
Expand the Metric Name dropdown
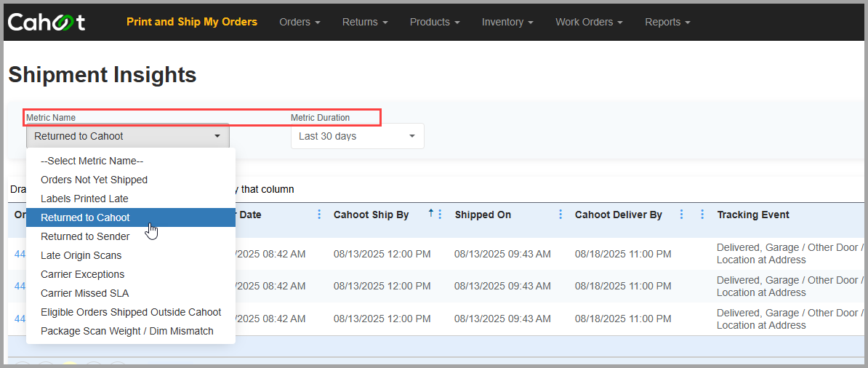point(128,136)
